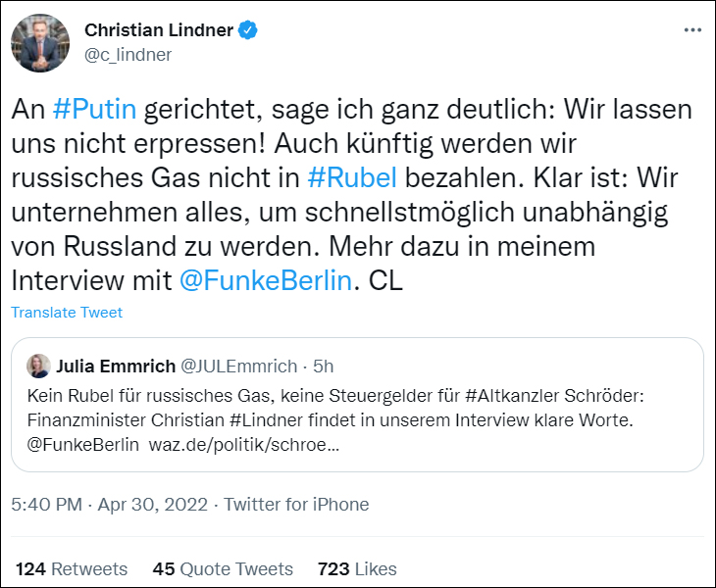The width and height of the screenshot is (716, 588).
Task: Click the @JULEmmrich handle
Action: (239, 367)
